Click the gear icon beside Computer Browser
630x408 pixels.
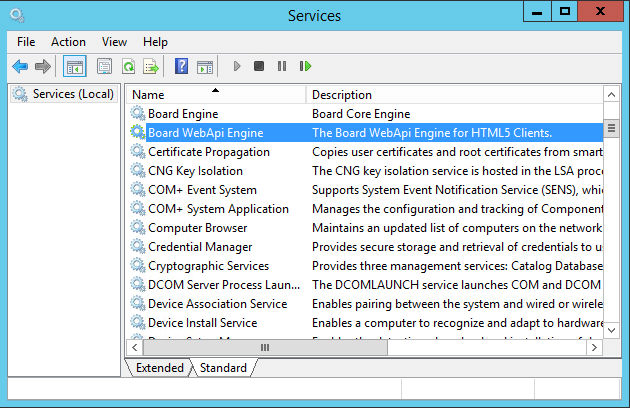(x=138, y=228)
